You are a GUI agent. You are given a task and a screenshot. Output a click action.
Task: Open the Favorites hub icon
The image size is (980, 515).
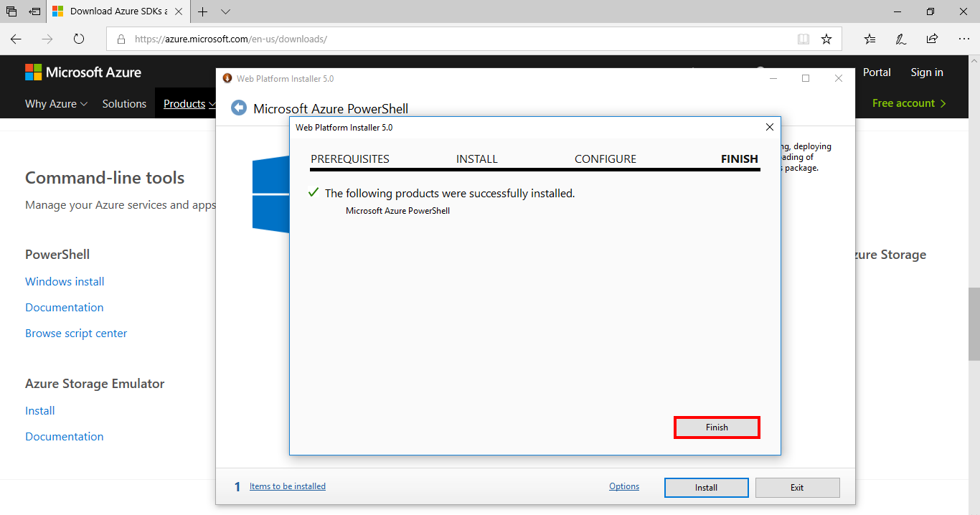pos(870,39)
